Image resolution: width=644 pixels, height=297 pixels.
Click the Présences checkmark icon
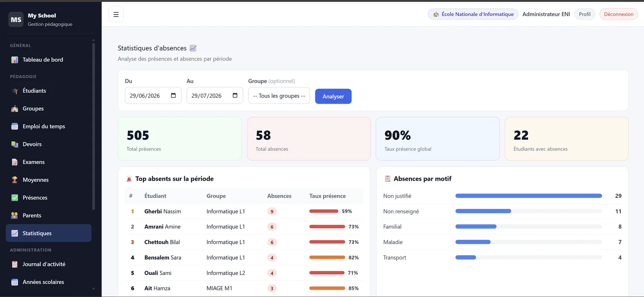coord(15,198)
